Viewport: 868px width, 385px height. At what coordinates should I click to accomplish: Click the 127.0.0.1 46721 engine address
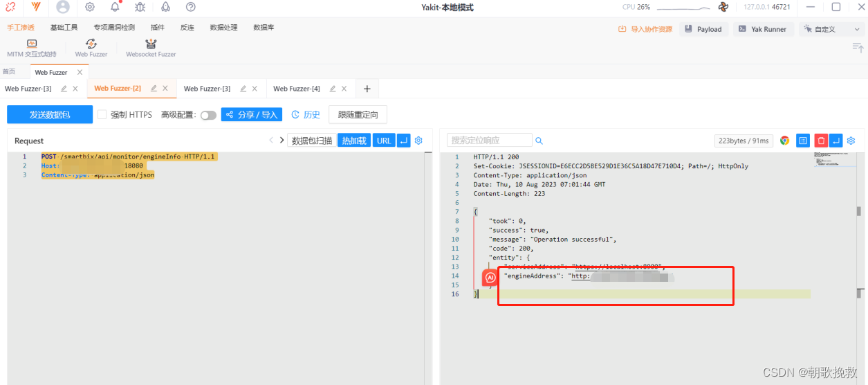tap(767, 7)
